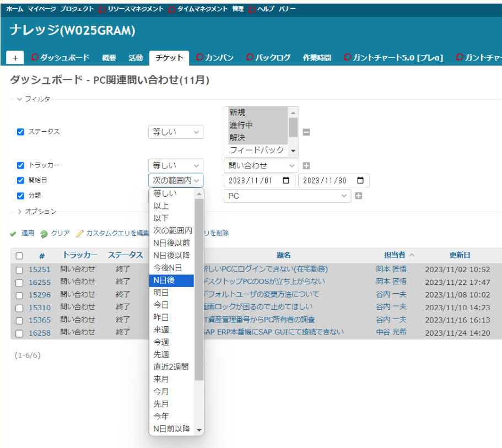Image resolution: width=502 pixels, height=448 pixels.
Task: Click the minus icon beside the status list
Action: (x=306, y=132)
